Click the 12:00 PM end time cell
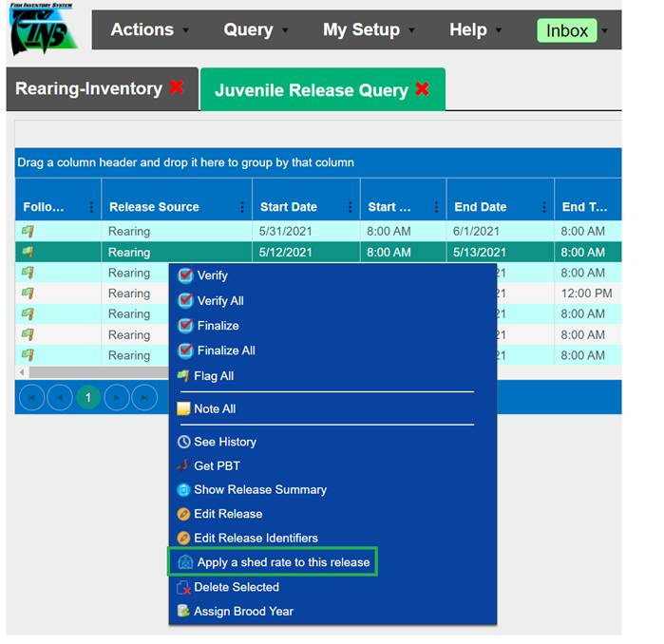664x644 pixels. pos(586,293)
